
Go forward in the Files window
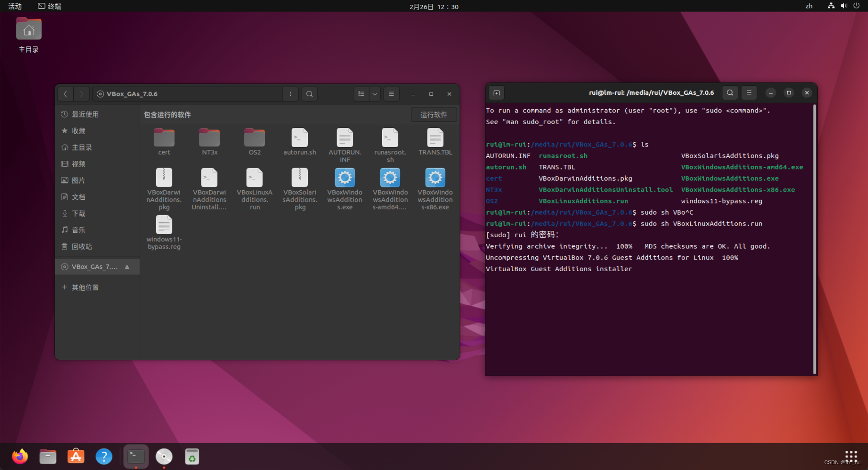[x=81, y=94]
